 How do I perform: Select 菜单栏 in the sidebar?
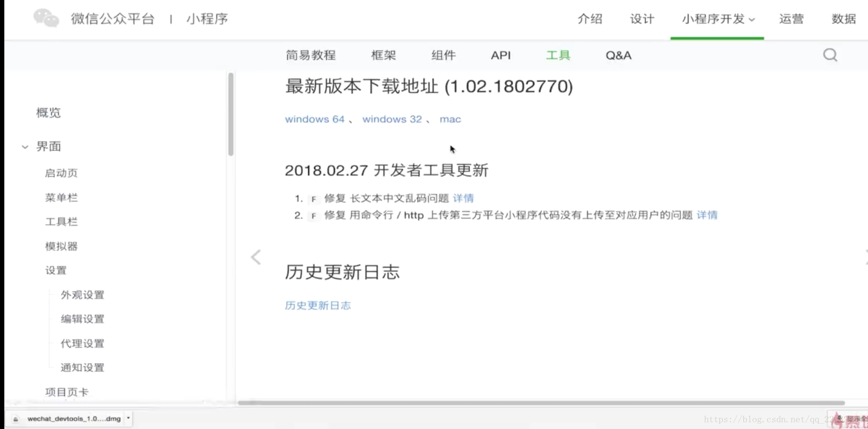(61, 198)
